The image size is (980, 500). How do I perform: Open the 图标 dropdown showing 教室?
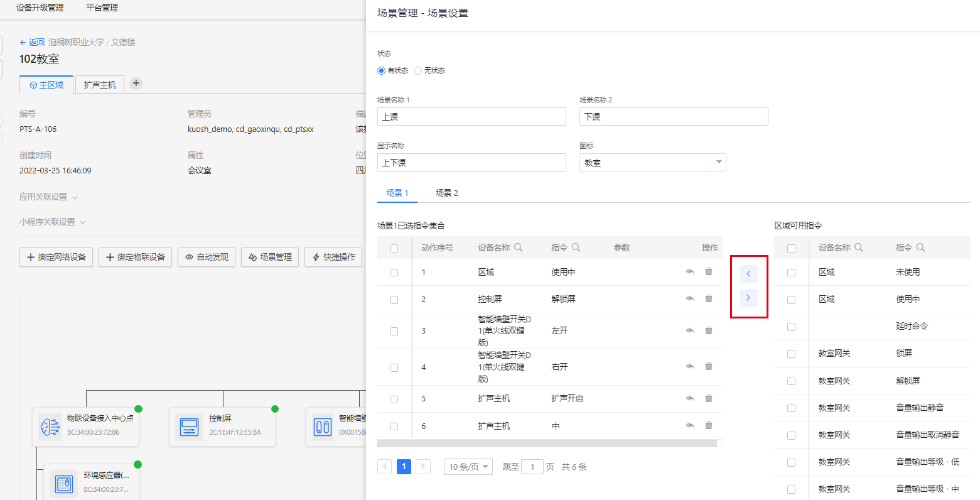pyautogui.click(x=652, y=163)
